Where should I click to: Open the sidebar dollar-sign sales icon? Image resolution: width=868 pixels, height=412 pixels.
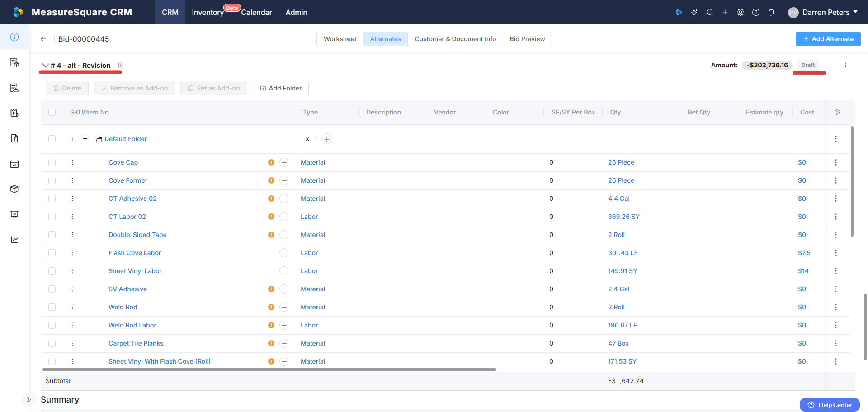14,37
